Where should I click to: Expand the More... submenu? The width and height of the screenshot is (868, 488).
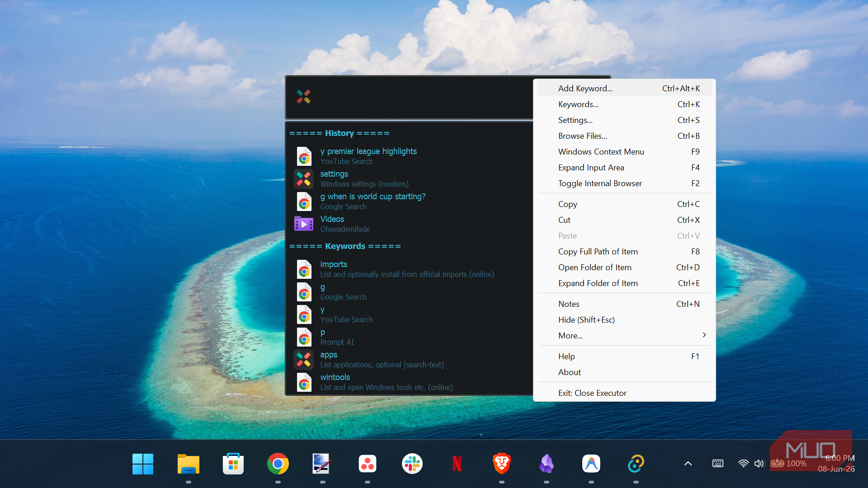(625, 336)
